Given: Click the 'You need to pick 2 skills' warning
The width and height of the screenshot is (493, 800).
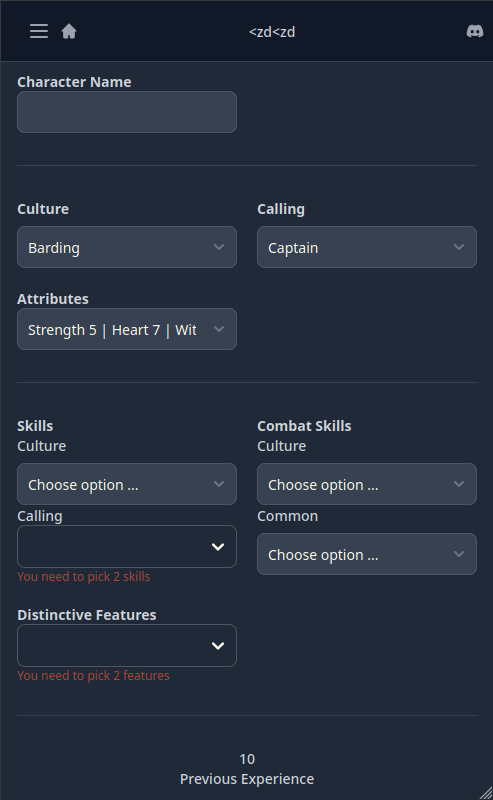Looking at the screenshot, I should click(84, 577).
